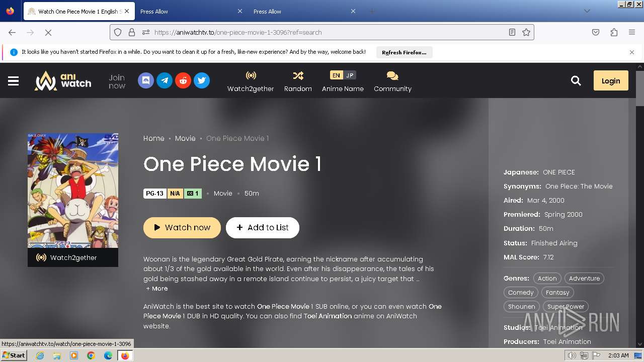The width and height of the screenshot is (644, 362).
Task: Bookmark this page with the star
Action: (x=526, y=32)
